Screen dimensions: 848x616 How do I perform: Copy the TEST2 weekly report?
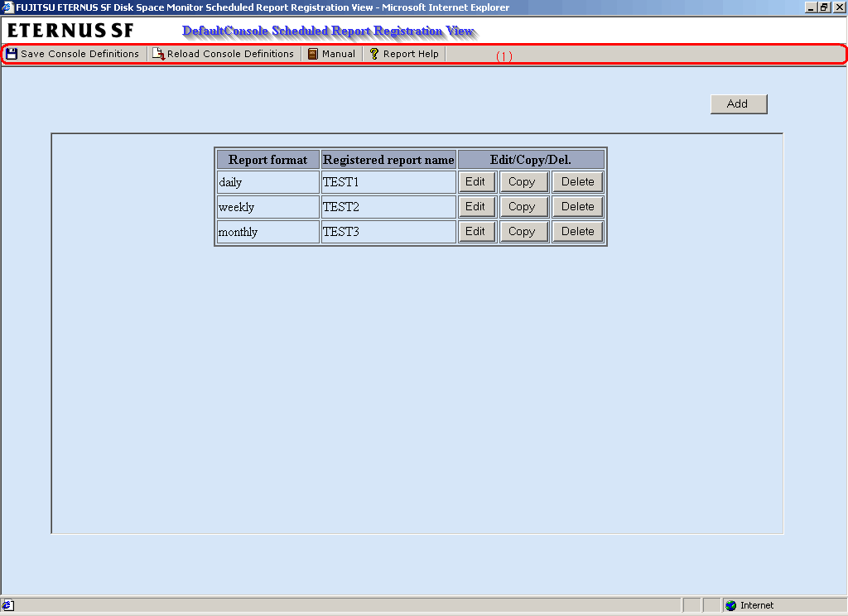coord(523,207)
